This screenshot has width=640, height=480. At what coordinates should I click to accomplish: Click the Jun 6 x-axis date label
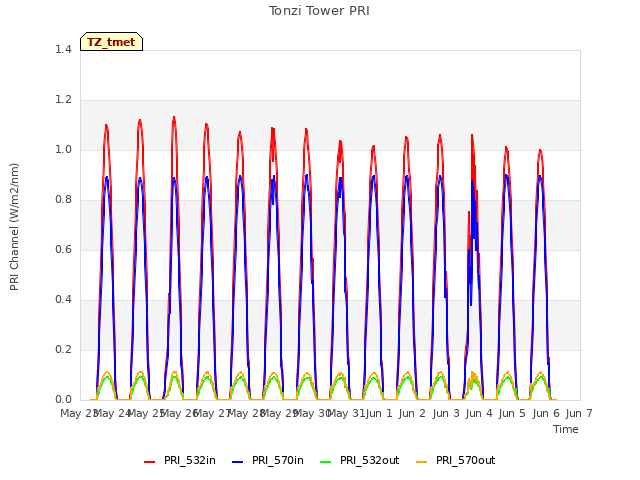pos(546,413)
